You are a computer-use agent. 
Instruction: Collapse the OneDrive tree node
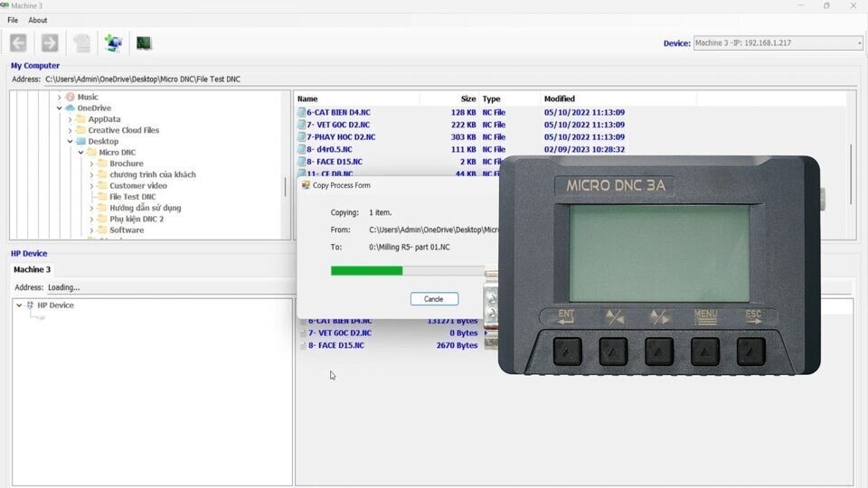60,108
